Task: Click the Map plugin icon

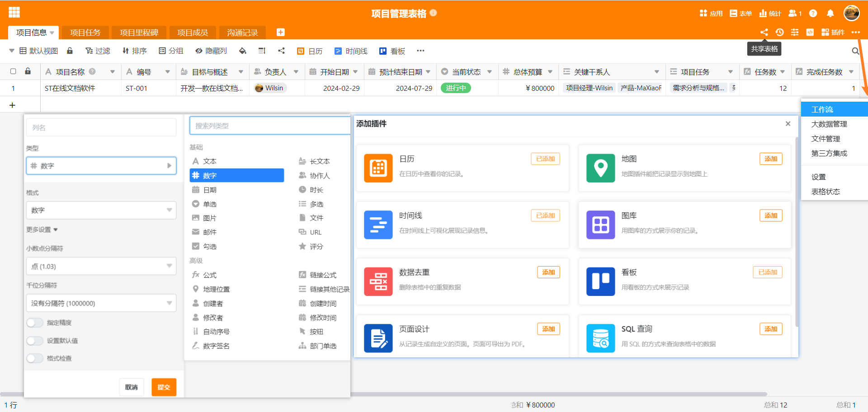Action: [x=600, y=168]
